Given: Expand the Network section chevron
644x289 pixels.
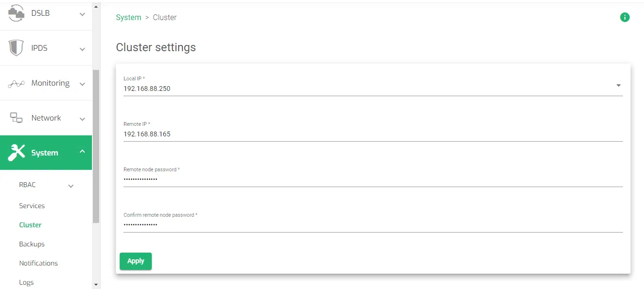Looking at the screenshot, I should coord(82,119).
